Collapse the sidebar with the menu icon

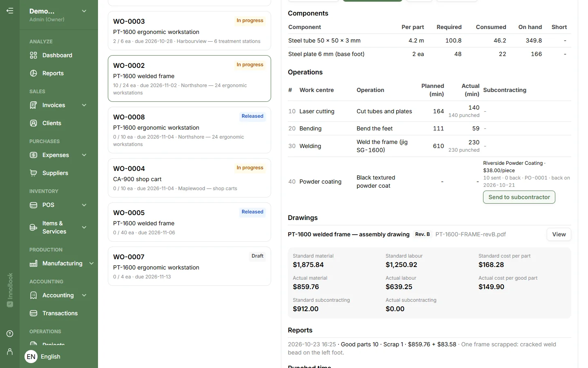[10, 11]
